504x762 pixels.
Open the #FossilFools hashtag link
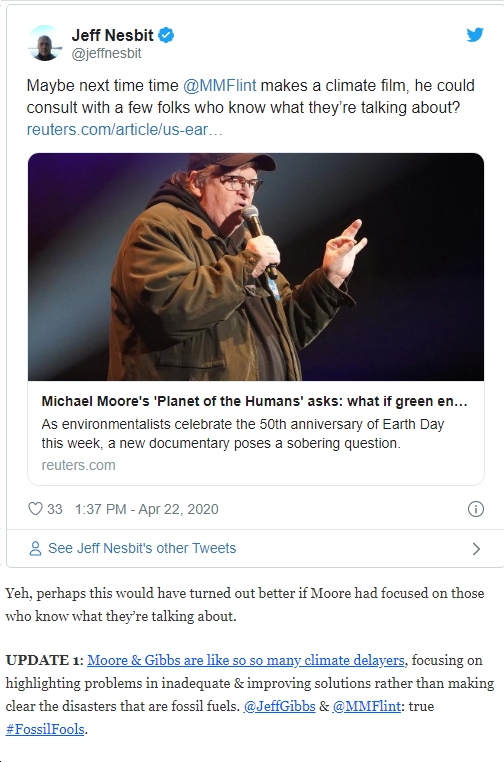(x=45, y=729)
